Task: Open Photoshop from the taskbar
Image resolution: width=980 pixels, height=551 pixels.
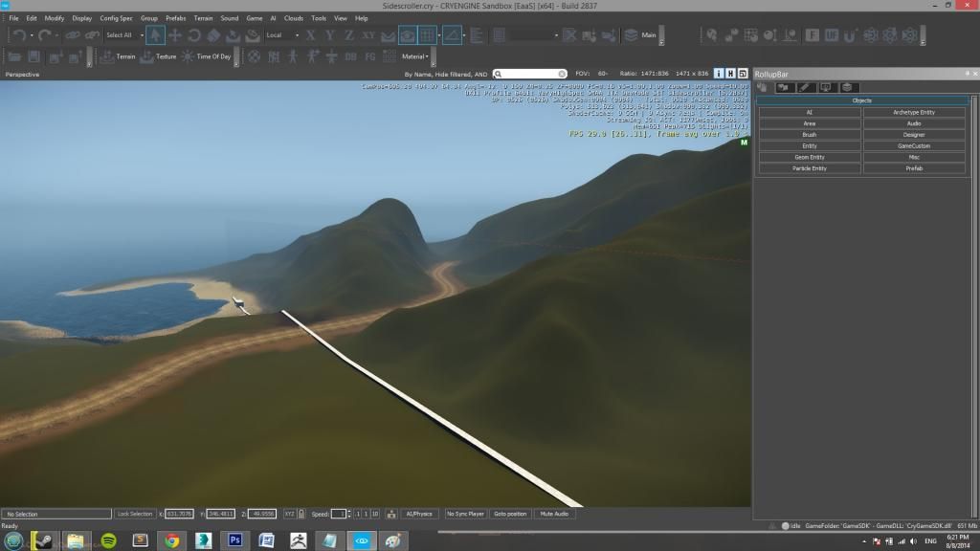Action: [x=234, y=540]
